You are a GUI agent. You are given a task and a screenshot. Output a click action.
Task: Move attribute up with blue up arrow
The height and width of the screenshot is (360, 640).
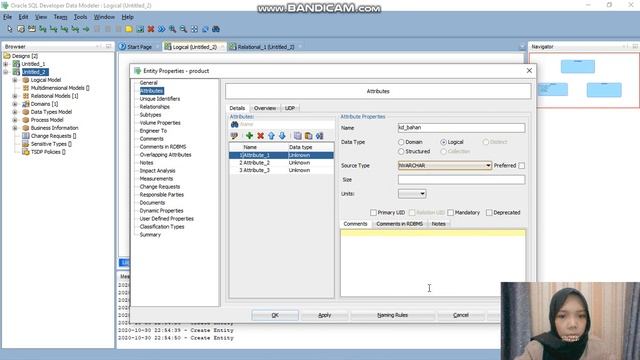[271, 136]
